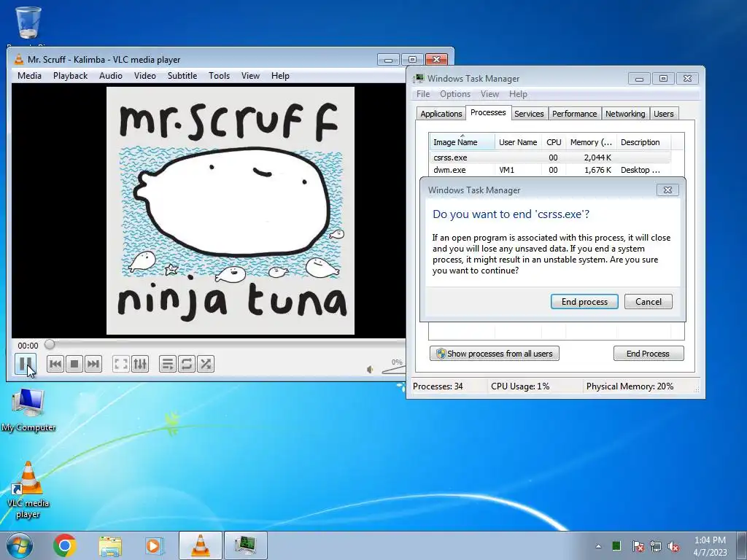The height and width of the screenshot is (560, 747).
Task: Sort by Image Name column
Action: 462,142
